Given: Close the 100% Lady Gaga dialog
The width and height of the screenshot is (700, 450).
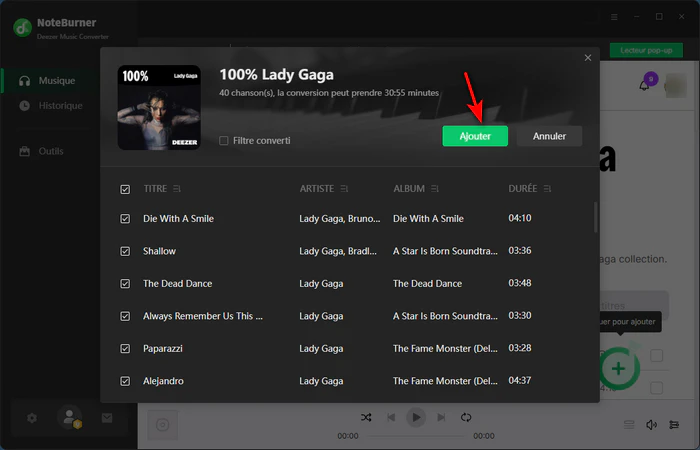Looking at the screenshot, I should tap(588, 58).
